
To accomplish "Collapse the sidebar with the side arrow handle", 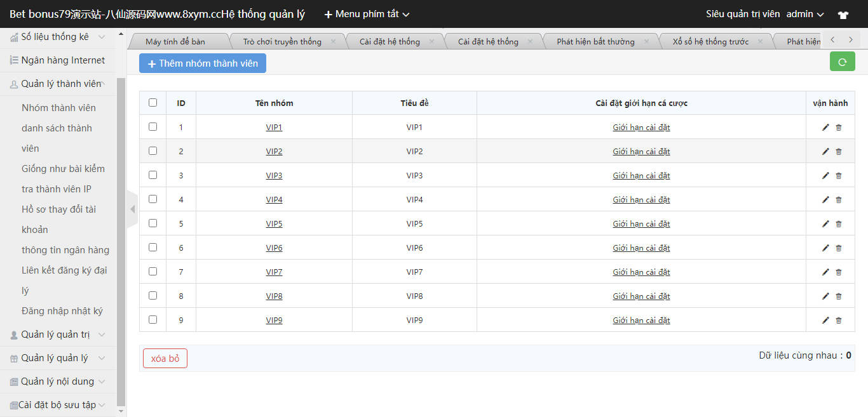I will pyautogui.click(x=132, y=208).
